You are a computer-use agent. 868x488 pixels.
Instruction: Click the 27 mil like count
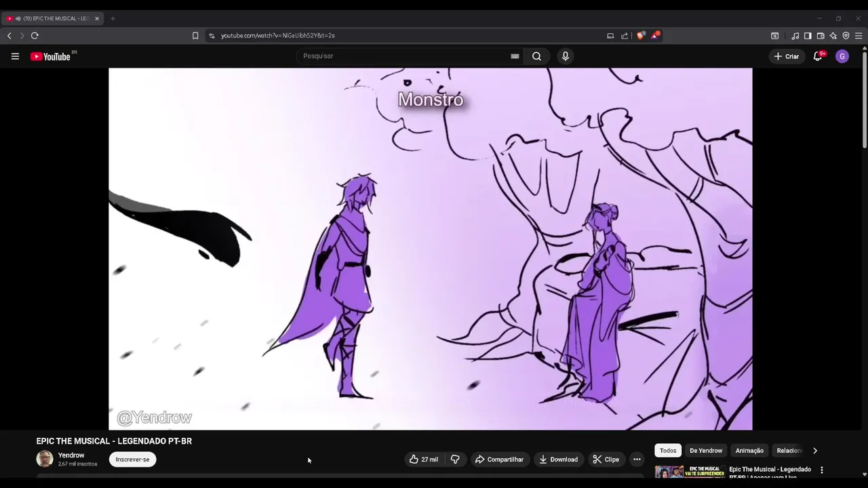(429, 459)
